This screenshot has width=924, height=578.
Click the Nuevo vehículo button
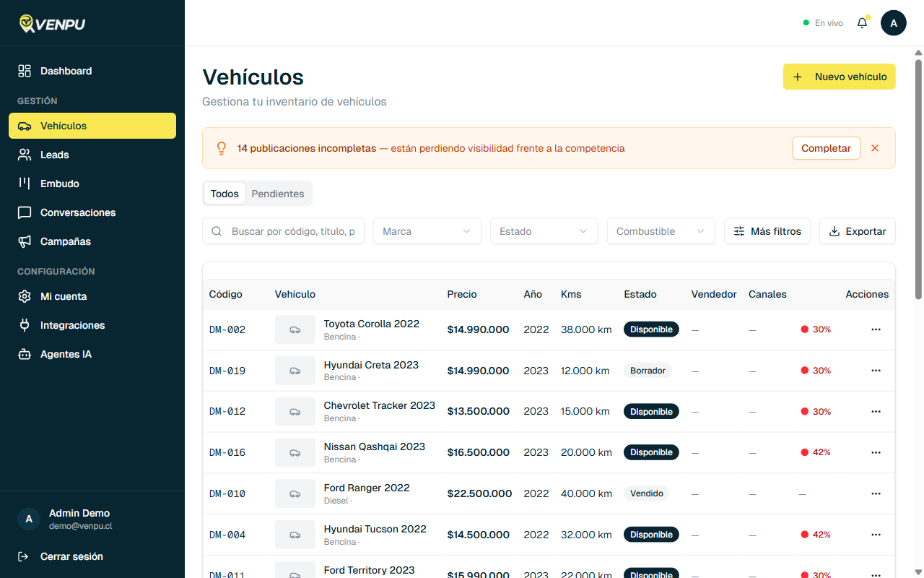pos(839,77)
